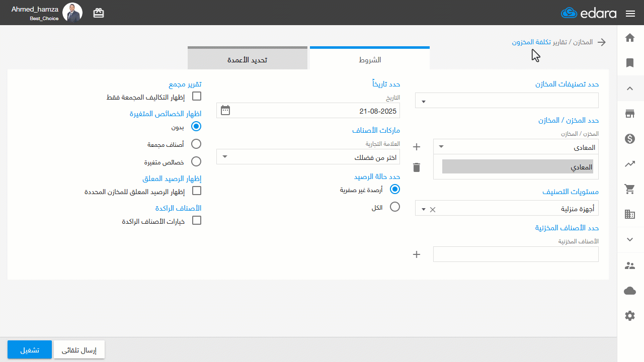The height and width of the screenshot is (362, 644).
Task: Open مستويات التصنيف dropdown arrow
Action: (423, 209)
